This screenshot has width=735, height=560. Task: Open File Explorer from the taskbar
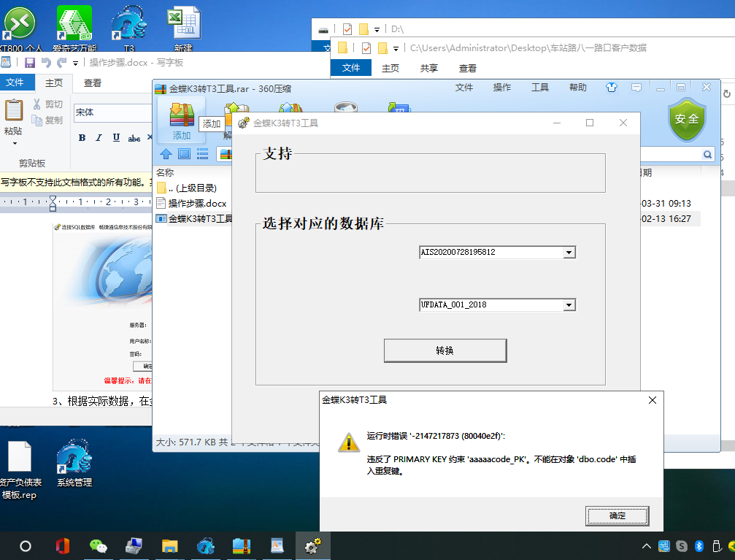(x=169, y=546)
